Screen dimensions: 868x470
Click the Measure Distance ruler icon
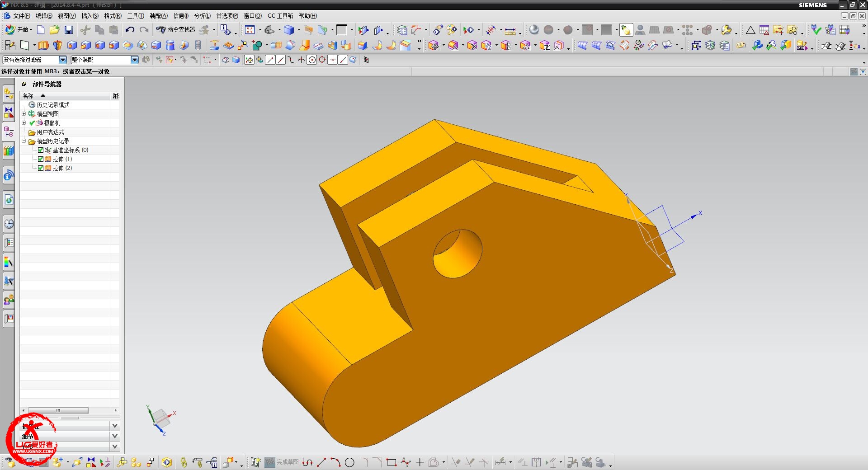(510, 30)
